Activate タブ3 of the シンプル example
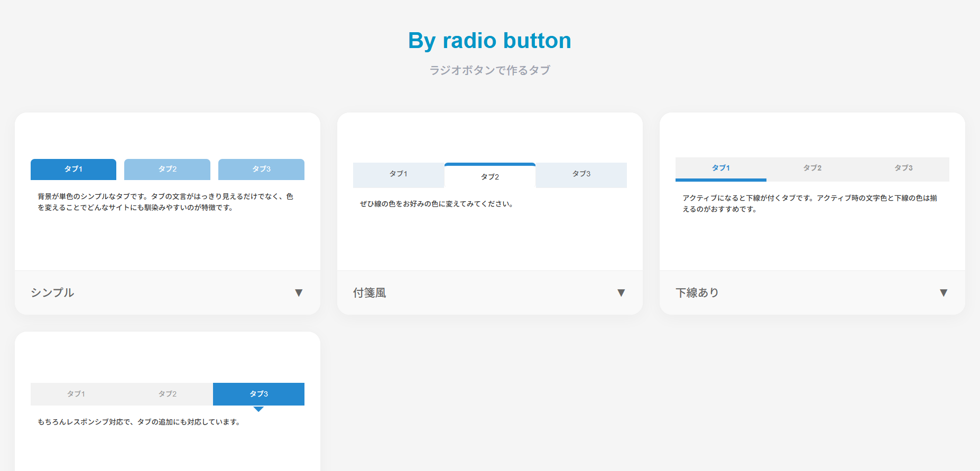Image resolution: width=980 pixels, height=471 pixels. point(261,169)
